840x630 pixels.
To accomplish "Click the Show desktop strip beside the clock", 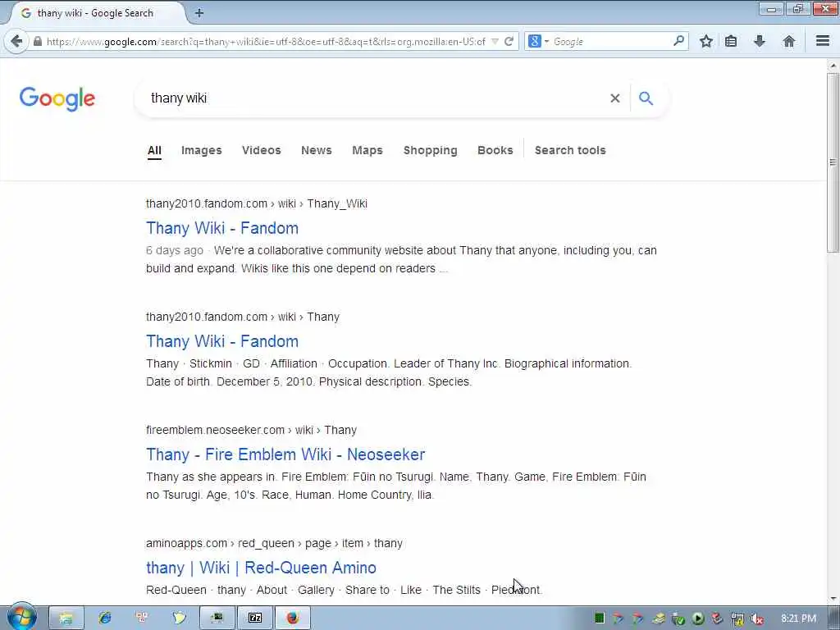I will tap(834, 619).
